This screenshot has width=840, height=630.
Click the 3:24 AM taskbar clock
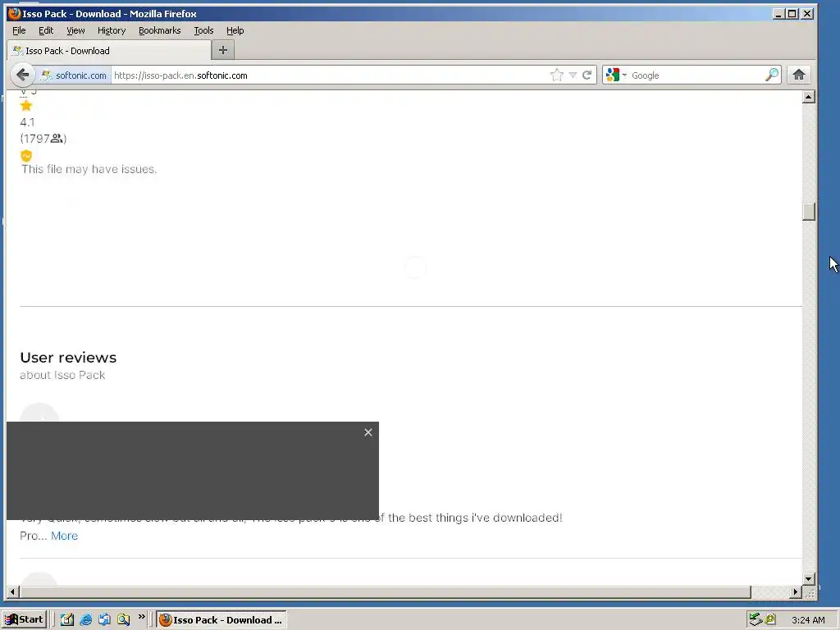coord(808,620)
